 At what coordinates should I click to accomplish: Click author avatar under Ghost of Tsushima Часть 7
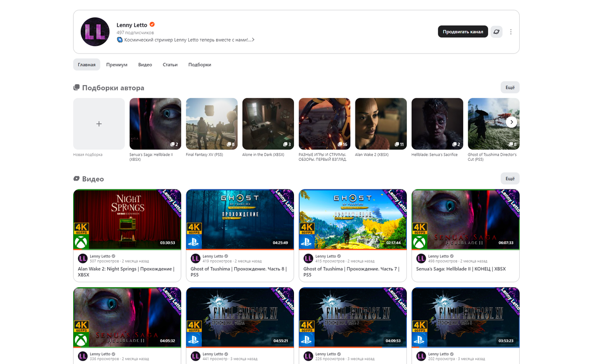point(308,258)
